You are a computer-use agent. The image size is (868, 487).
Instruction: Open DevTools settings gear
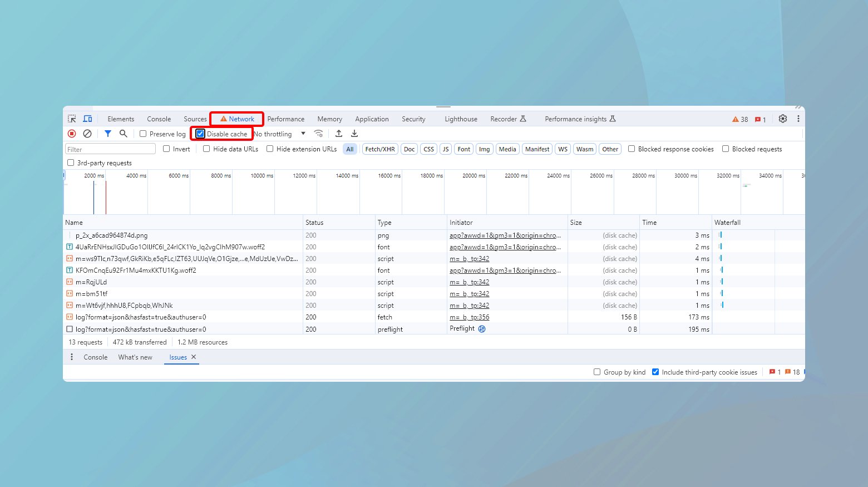(783, 119)
